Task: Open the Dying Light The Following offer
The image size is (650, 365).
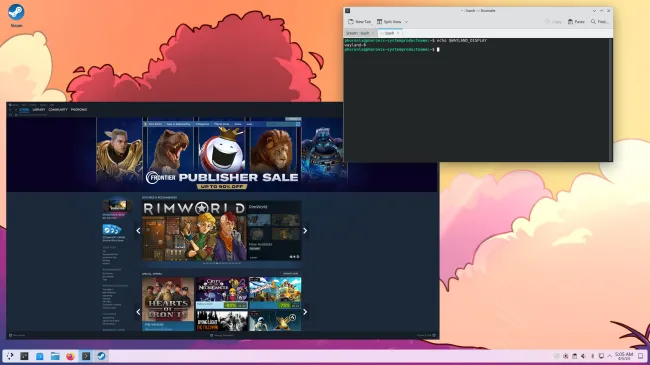Action: click(222, 321)
